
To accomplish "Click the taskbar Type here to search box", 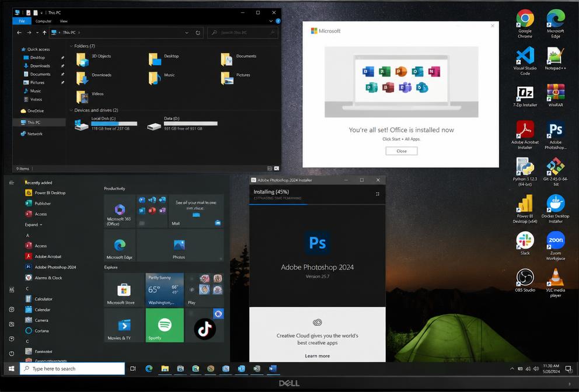I will [x=72, y=369].
